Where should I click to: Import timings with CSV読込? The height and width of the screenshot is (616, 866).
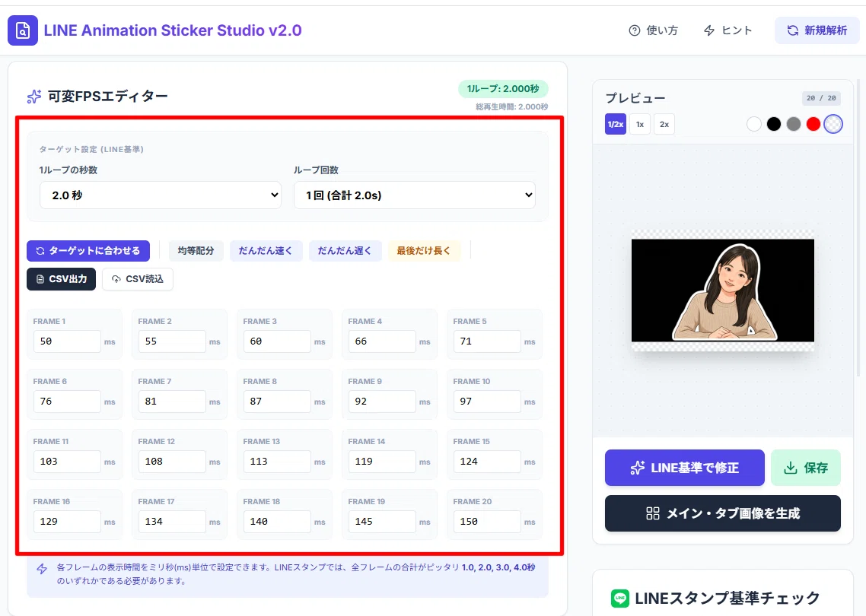pos(138,279)
